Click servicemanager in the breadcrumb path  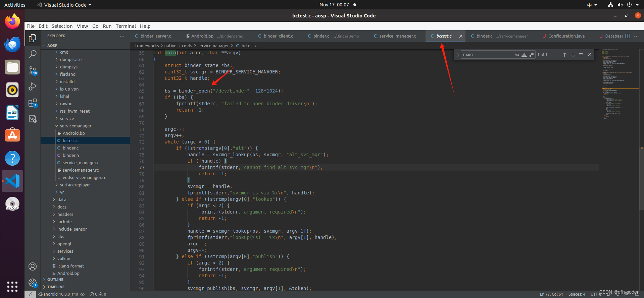[x=213, y=46]
